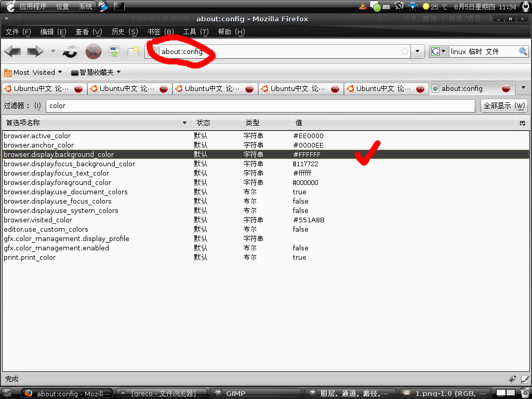532x399 pixels.
Task: Sort by 值 column header
Action: [403, 123]
